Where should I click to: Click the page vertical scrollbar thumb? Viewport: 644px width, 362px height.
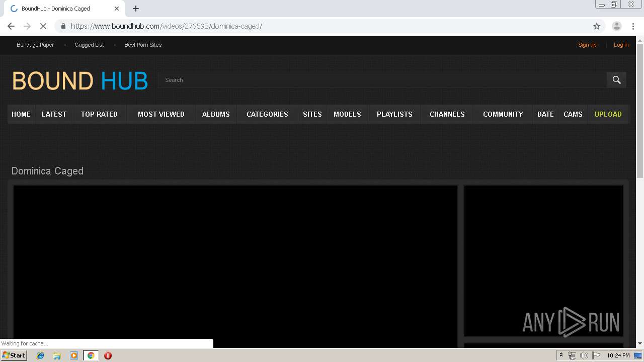click(640, 111)
